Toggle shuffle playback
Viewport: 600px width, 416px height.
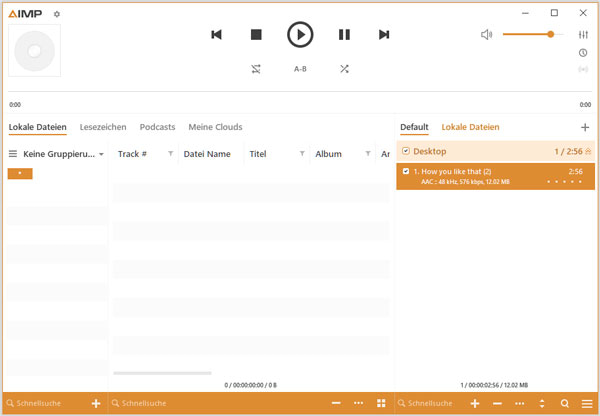344,69
